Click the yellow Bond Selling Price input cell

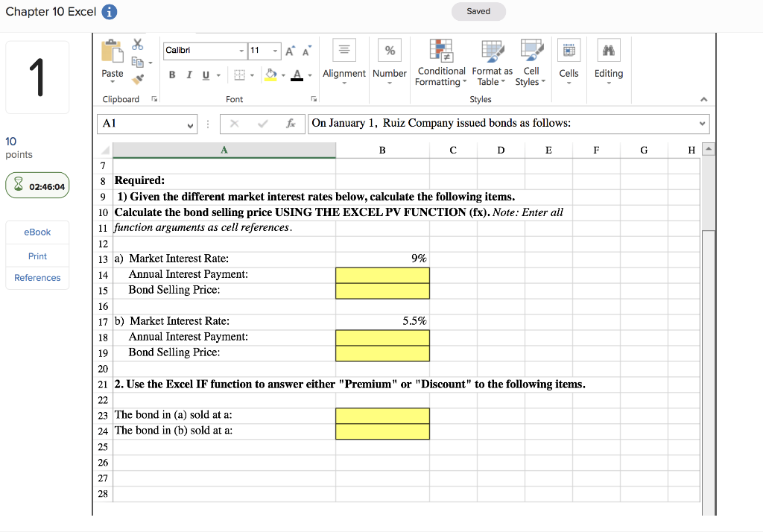tap(382, 291)
